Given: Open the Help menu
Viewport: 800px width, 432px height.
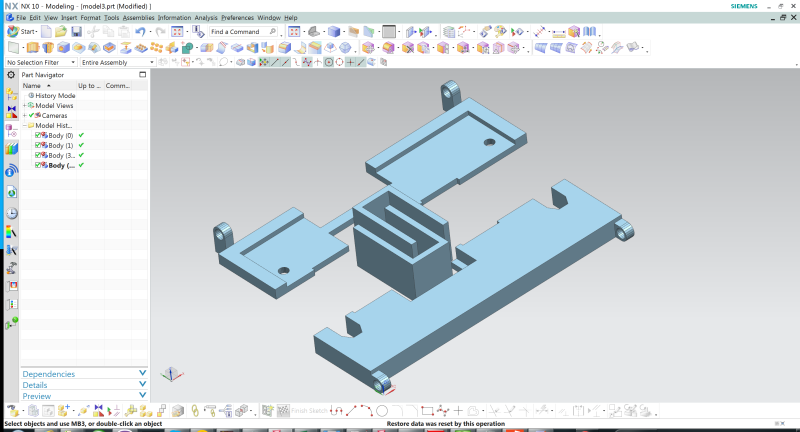Looking at the screenshot, I should [291, 17].
